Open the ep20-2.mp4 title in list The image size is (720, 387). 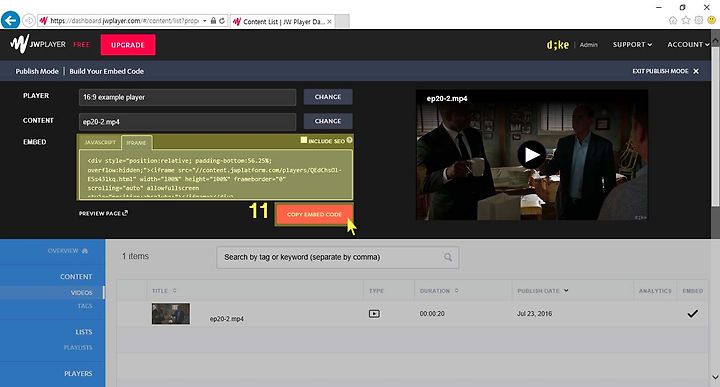coord(226,319)
